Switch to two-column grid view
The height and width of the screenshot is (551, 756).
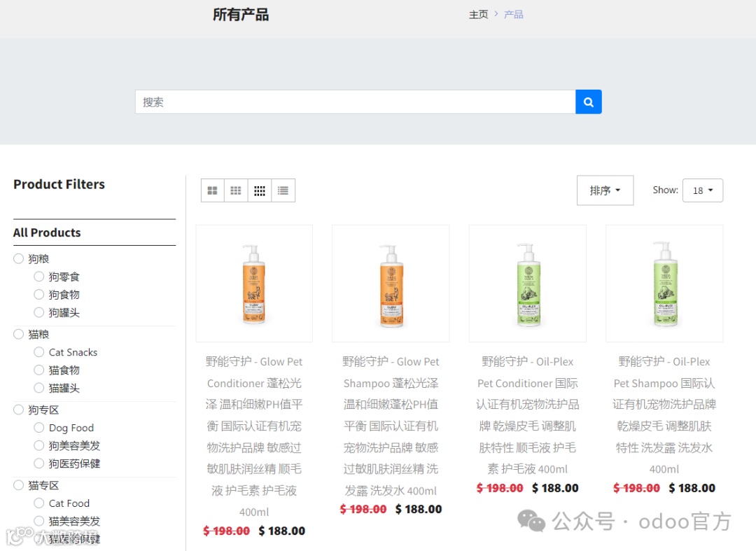click(212, 190)
